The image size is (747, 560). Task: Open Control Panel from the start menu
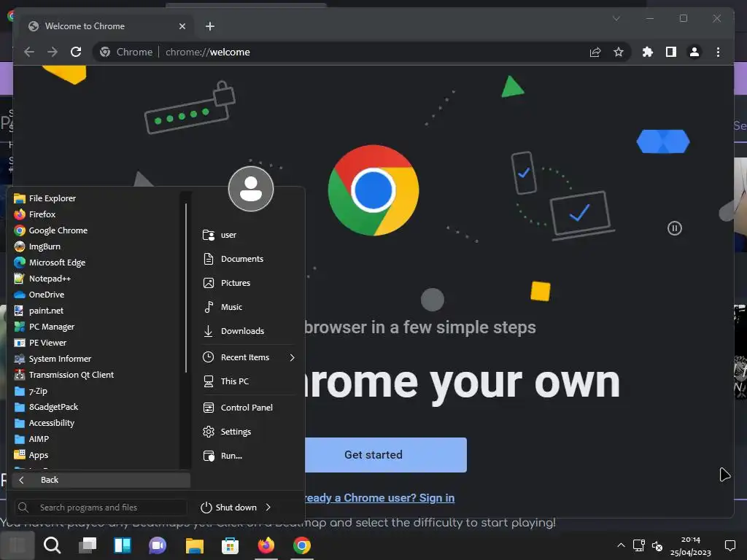coord(248,408)
